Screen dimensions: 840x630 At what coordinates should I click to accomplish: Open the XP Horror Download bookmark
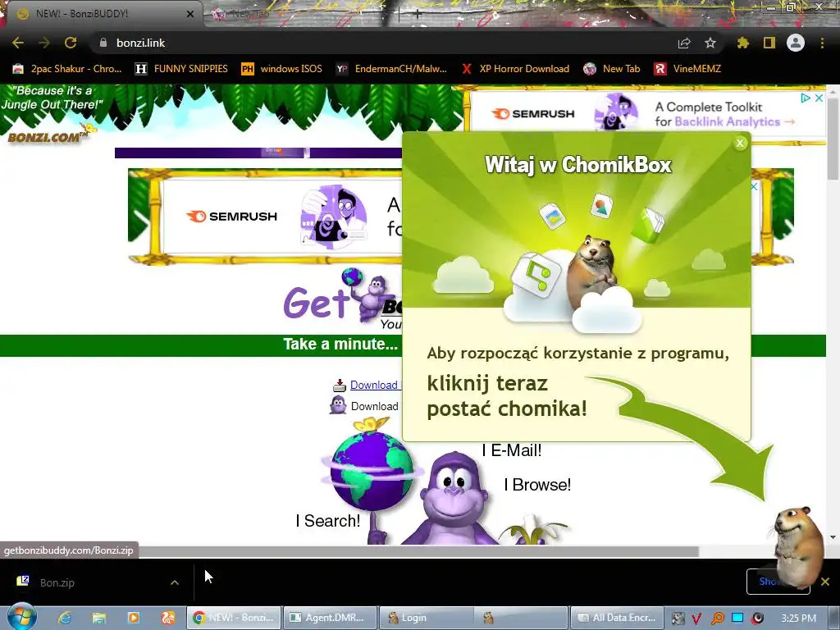tap(516, 69)
